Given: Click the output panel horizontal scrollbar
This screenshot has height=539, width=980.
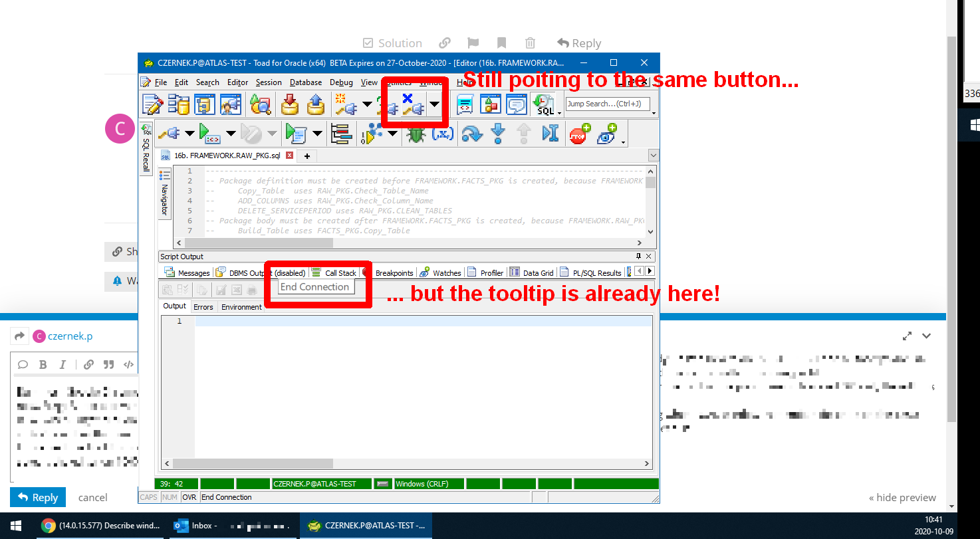Looking at the screenshot, I should click(407, 463).
